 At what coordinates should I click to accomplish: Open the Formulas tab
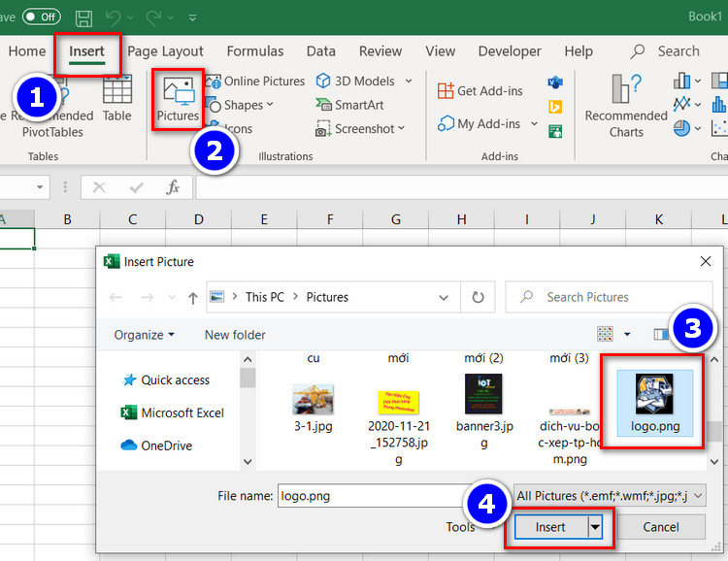255,51
